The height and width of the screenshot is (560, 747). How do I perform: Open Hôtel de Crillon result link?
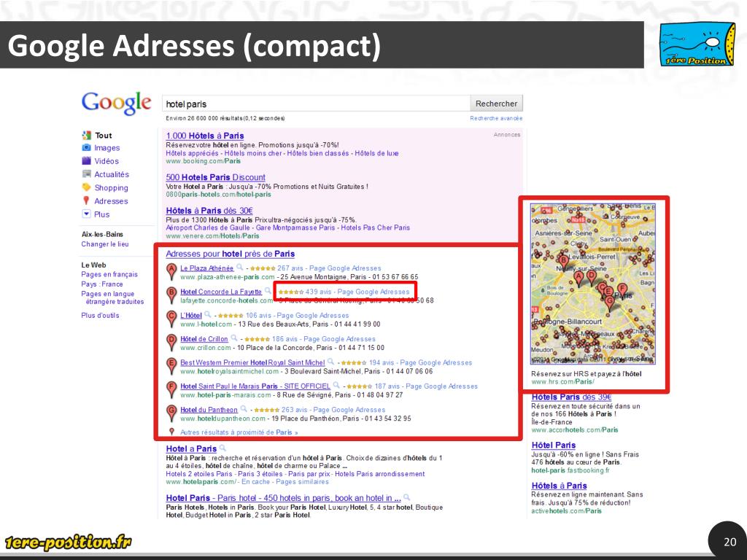pos(204,339)
